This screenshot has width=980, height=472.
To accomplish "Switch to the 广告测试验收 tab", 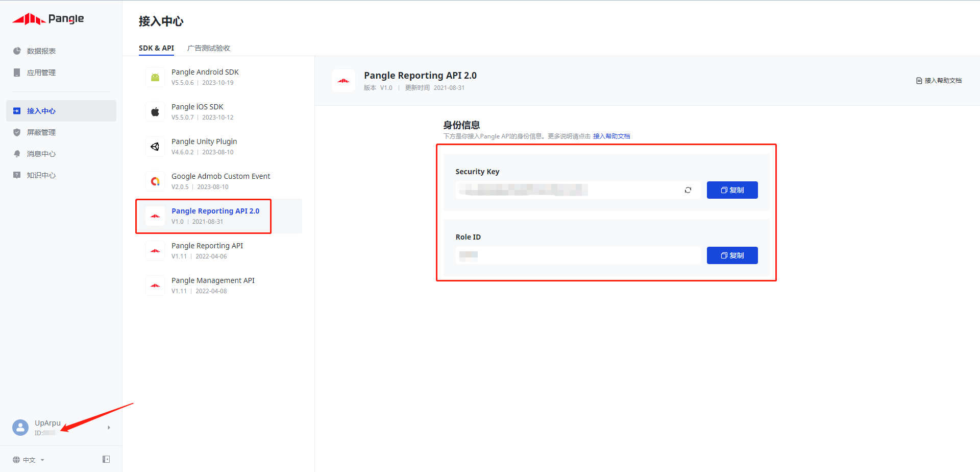I will [x=208, y=48].
